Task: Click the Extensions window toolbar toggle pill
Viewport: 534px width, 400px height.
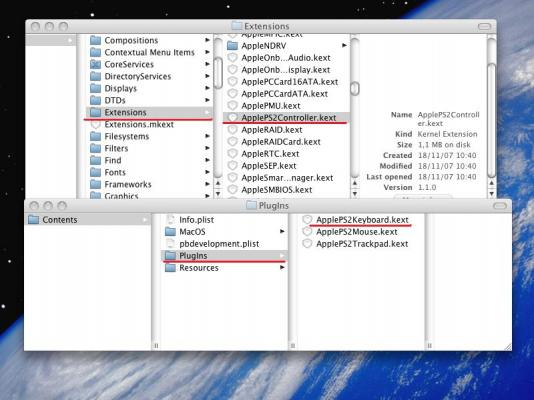Action: 484,27
